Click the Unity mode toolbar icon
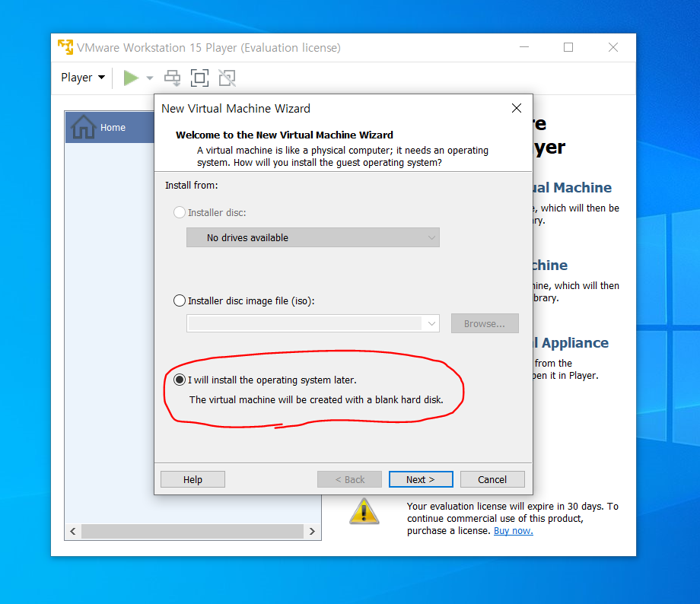700x604 pixels. [227, 78]
